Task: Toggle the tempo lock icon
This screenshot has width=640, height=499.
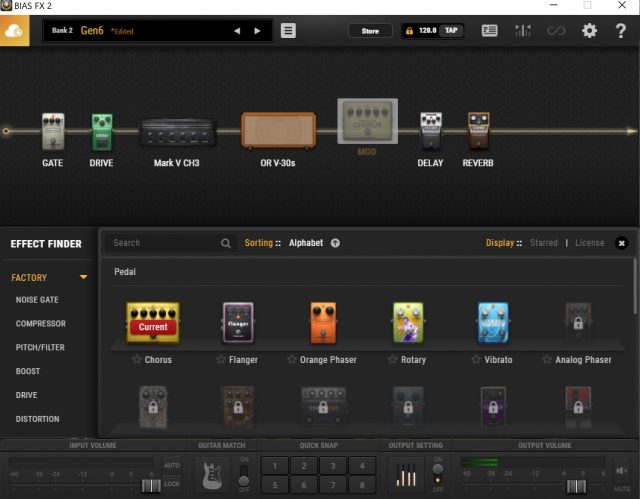Action: (409, 31)
